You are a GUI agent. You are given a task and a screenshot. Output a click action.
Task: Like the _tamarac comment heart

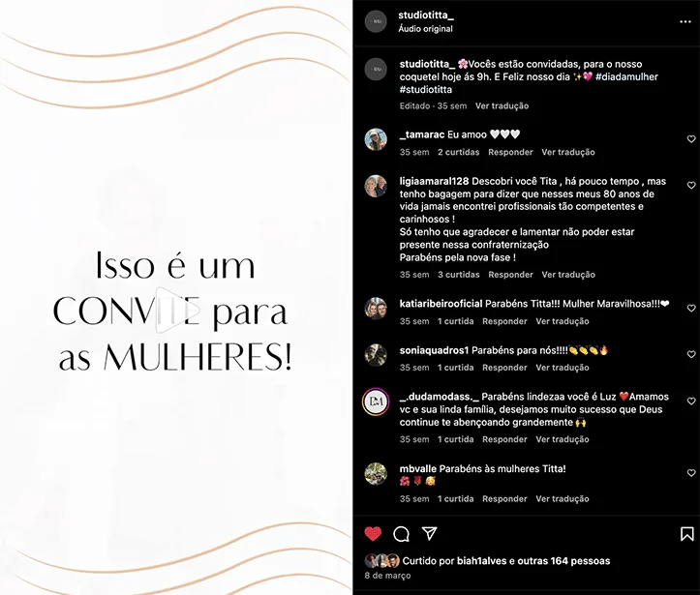pyautogui.click(x=691, y=139)
